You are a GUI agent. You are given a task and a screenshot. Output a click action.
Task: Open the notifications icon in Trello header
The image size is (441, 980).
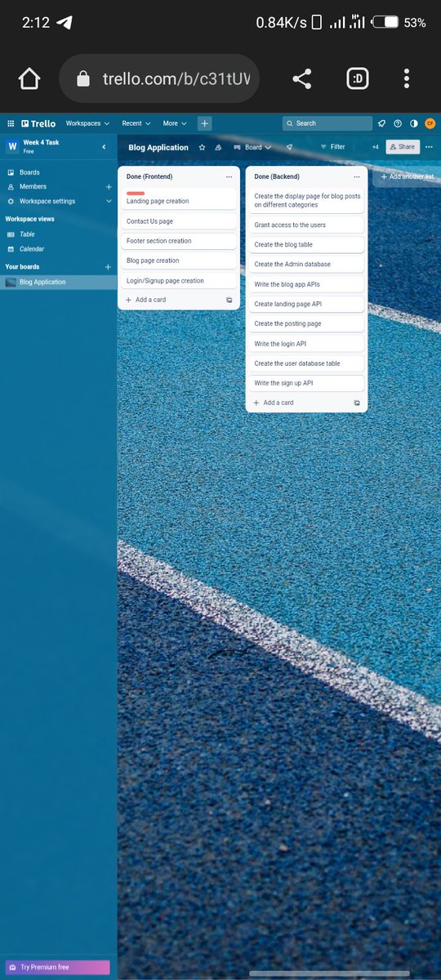coord(381,123)
